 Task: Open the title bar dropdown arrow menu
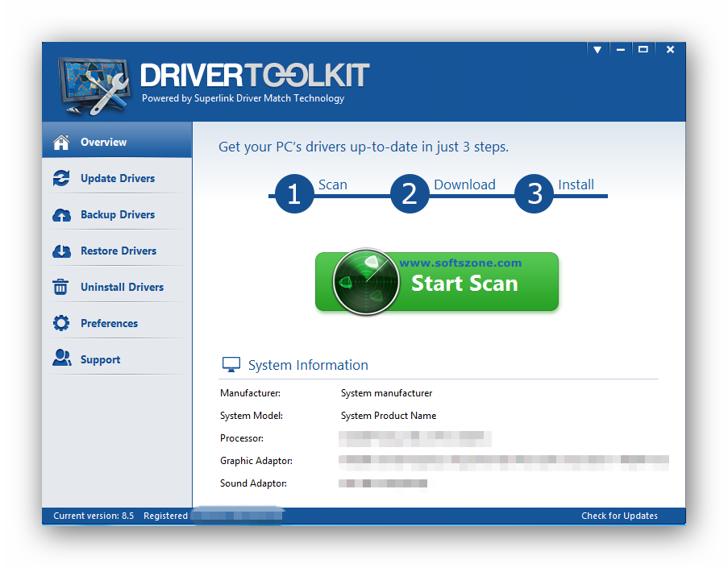point(597,49)
